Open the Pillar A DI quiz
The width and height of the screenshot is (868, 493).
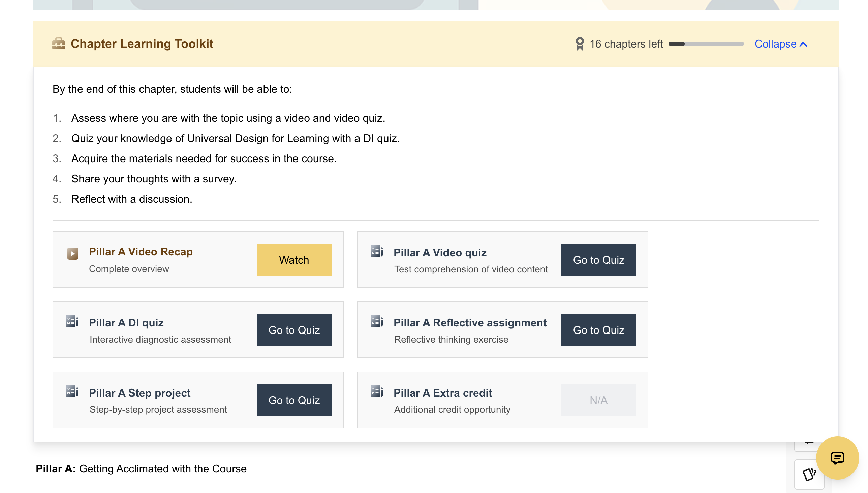pos(293,330)
